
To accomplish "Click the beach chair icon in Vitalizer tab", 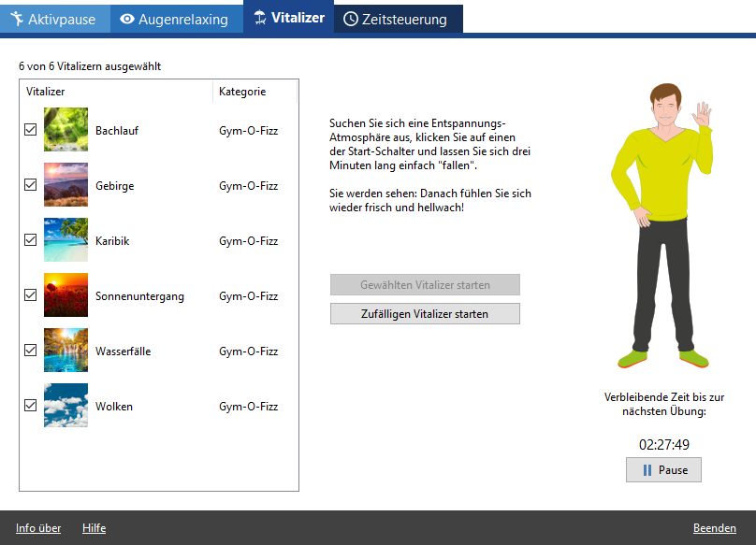I will click(x=260, y=18).
